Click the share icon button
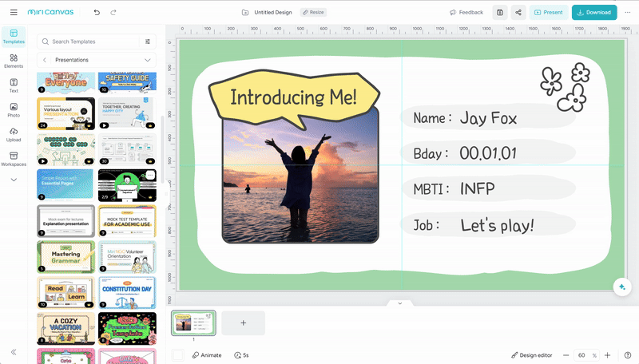Image resolution: width=639 pixels, height=364 pixels. click(519, 13)
